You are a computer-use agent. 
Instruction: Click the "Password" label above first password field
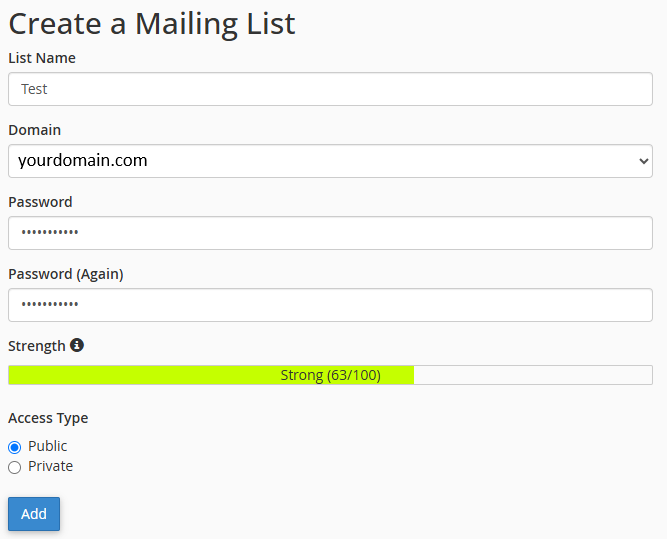point(40,202)
